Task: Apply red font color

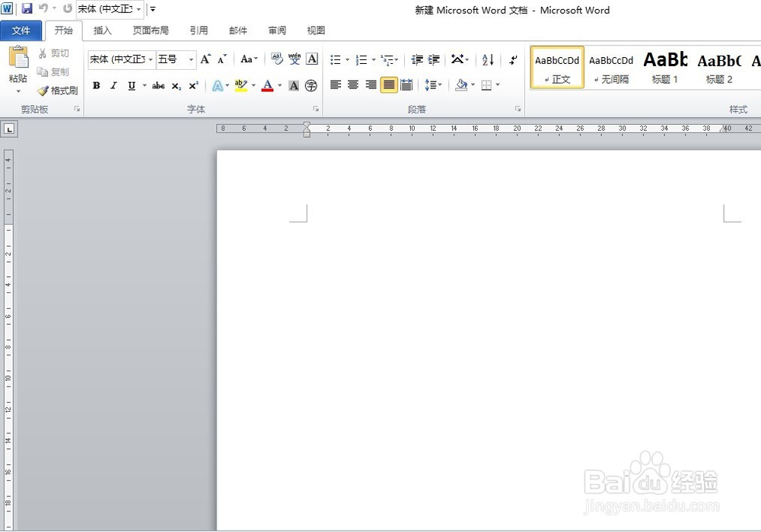Action: pos(267,86)
